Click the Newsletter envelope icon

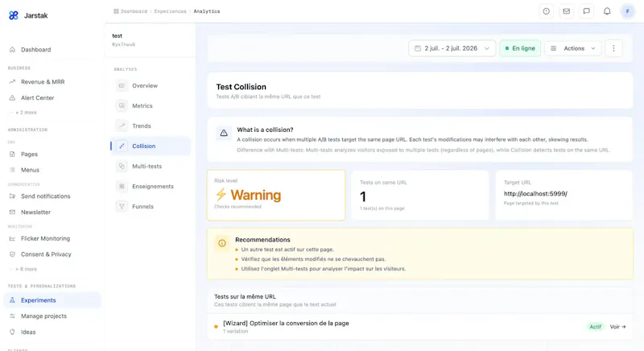point(12,213)
